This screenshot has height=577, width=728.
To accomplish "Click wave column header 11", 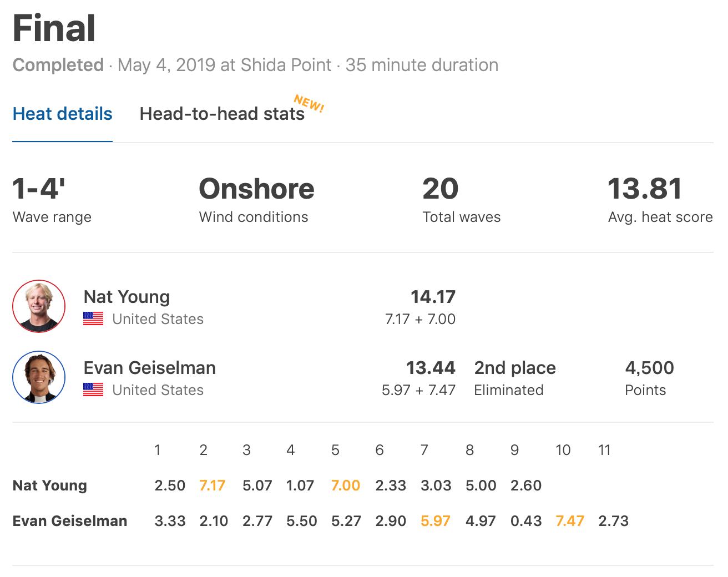I will [604, 450].
